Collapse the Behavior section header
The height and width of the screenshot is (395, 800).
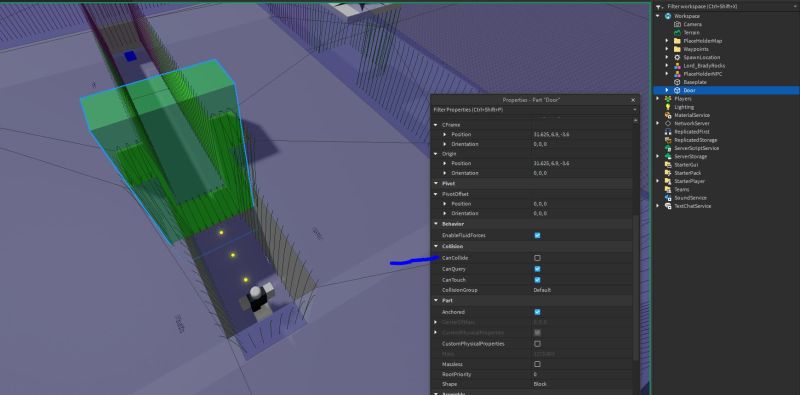(x=436, y=224)
